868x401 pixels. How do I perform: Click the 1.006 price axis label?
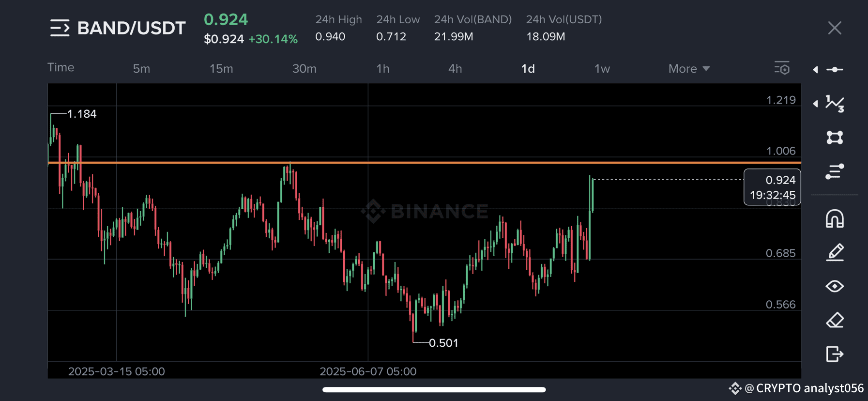coord(781,151)
